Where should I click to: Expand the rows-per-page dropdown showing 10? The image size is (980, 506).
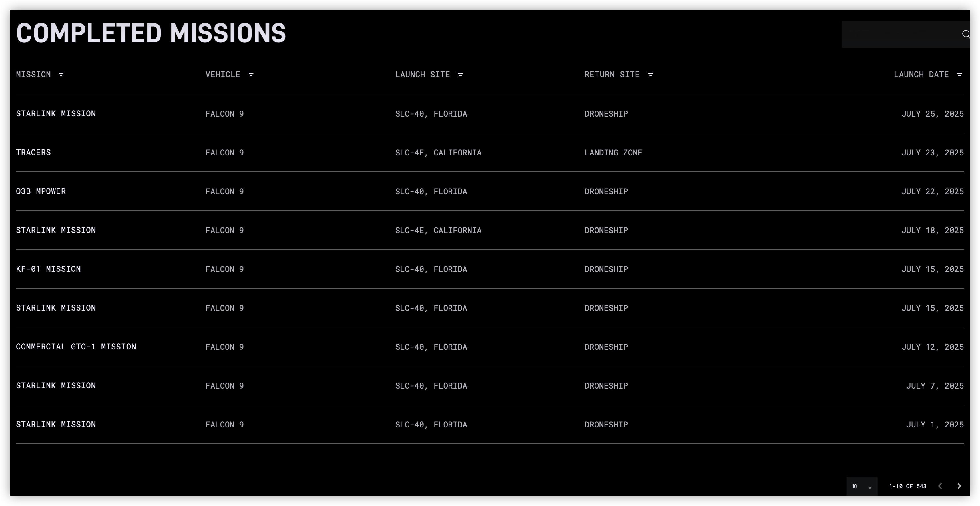click(x=862, y=486)
